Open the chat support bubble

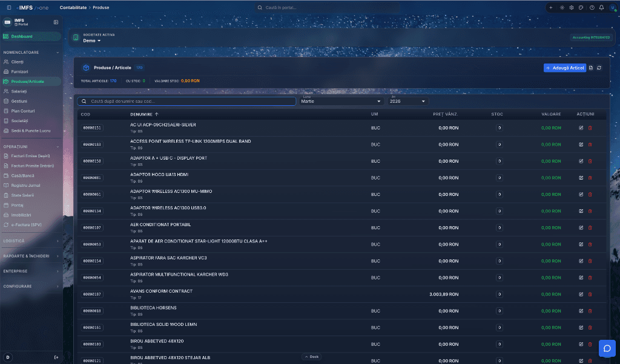tap(607, 348)
